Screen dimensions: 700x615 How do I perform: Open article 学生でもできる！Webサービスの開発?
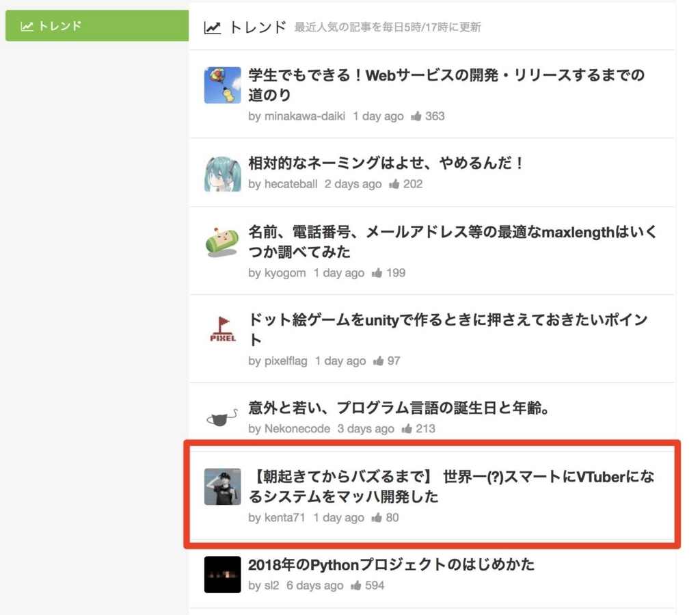pyautogui.click(x=446, y=85)
